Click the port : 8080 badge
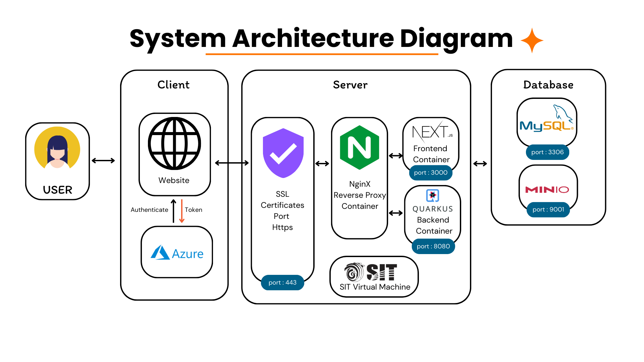Image resolution: width=644 pixels, height=362 pixels. coord(433,246)
